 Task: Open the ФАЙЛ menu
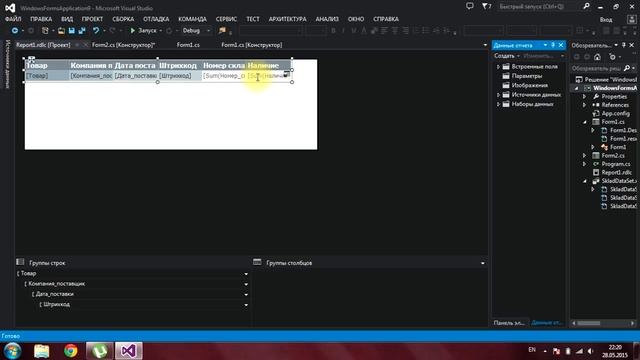click(x=13, y=19)
